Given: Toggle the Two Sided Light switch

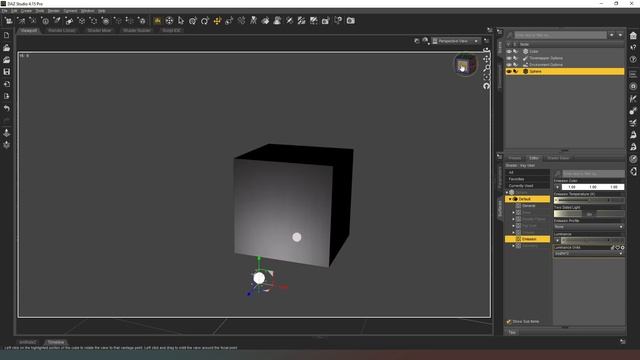Looking at the screenshot, I should pyautogui.click(x=589, y=213).
